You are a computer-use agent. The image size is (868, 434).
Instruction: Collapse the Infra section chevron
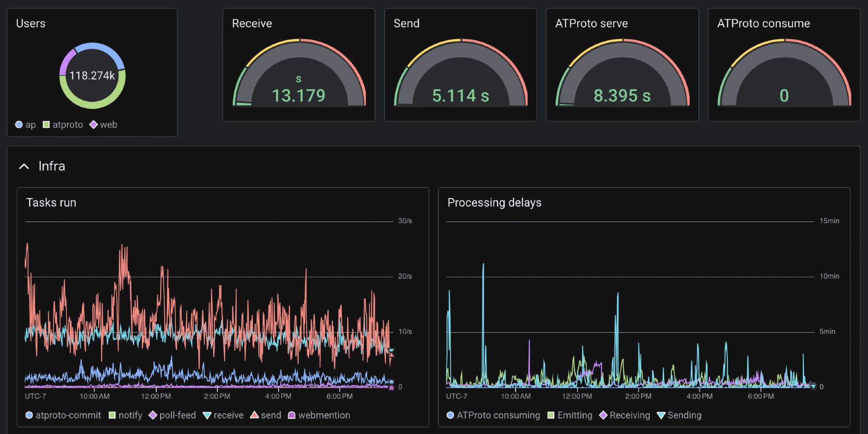coord(24,167)
